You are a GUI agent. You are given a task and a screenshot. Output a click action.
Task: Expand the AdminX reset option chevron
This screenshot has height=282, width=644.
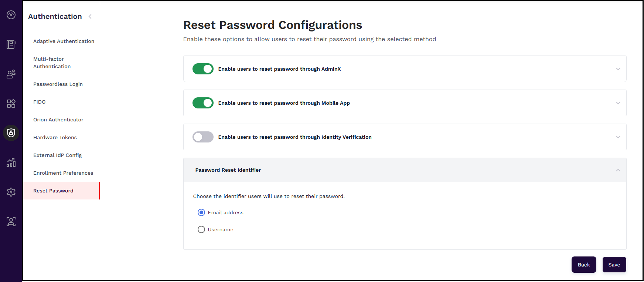coord(618,69)
